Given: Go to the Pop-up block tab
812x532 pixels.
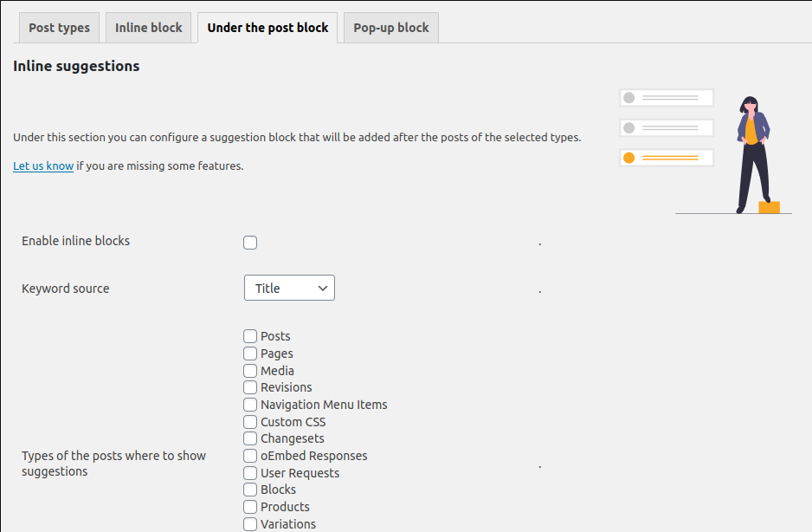Looking at the screenshot, I should (x=391, y=28).
